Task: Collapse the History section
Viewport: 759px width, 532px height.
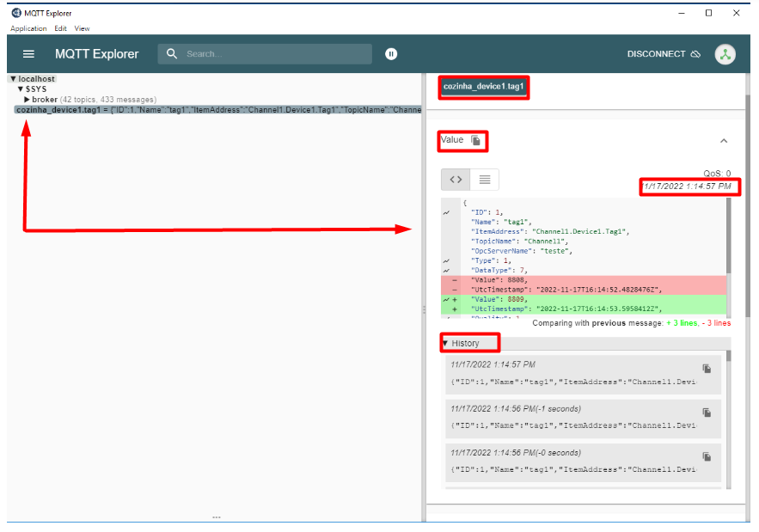Action: [x=445, y=343]
